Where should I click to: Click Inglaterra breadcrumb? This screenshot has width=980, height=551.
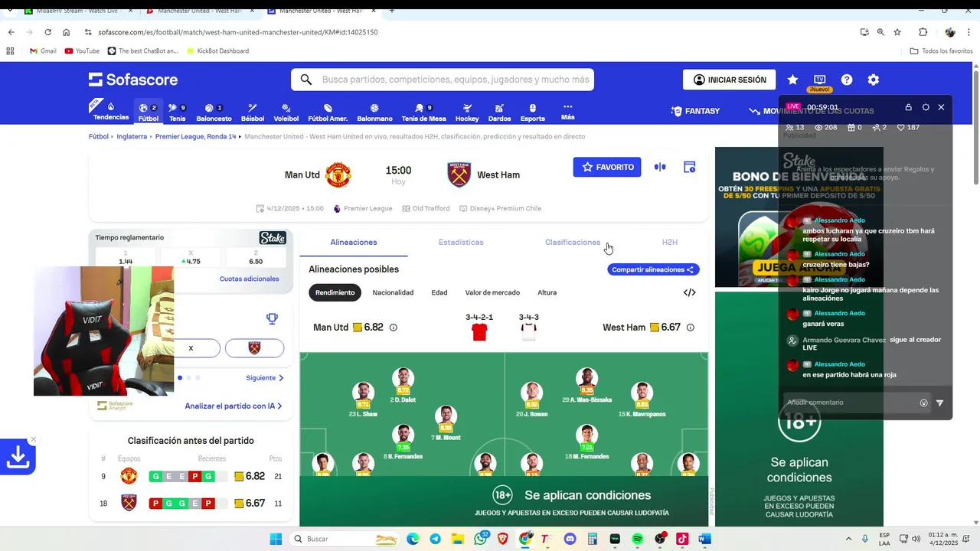tap(132, 136)
